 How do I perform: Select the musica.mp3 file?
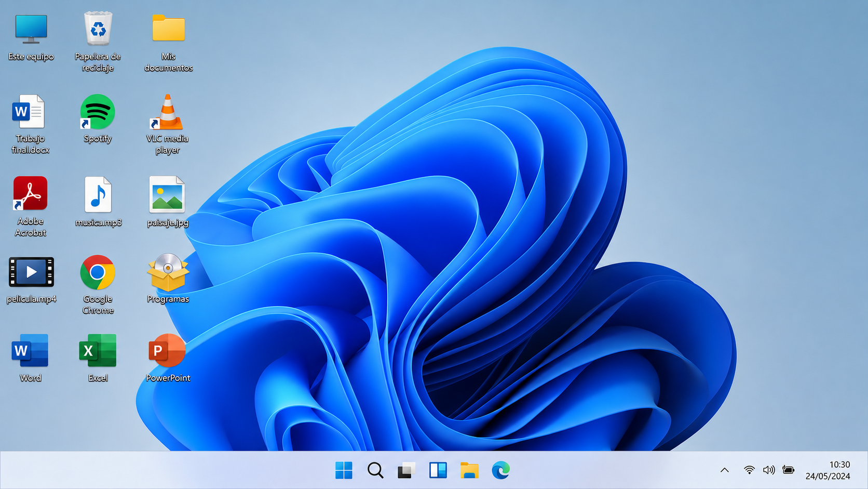click(98, 202)
